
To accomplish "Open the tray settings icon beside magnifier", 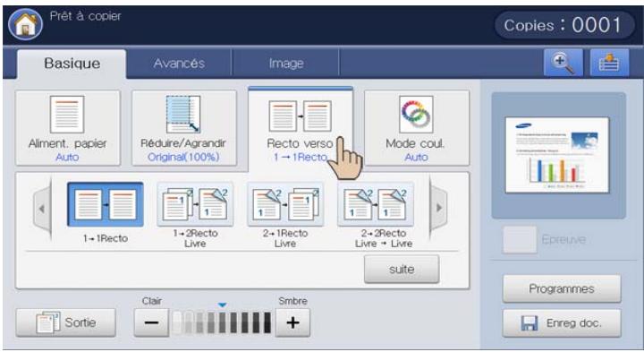I will 609,63.
